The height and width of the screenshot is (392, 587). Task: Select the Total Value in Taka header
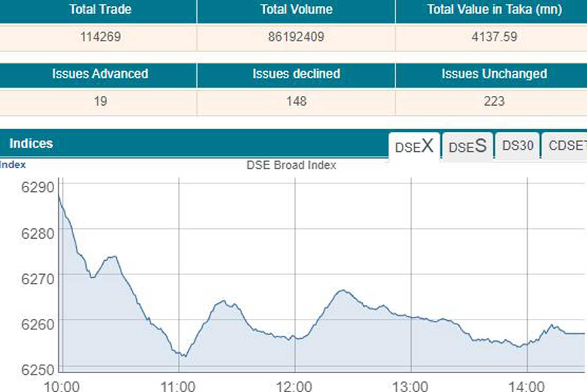click(494, 10)
